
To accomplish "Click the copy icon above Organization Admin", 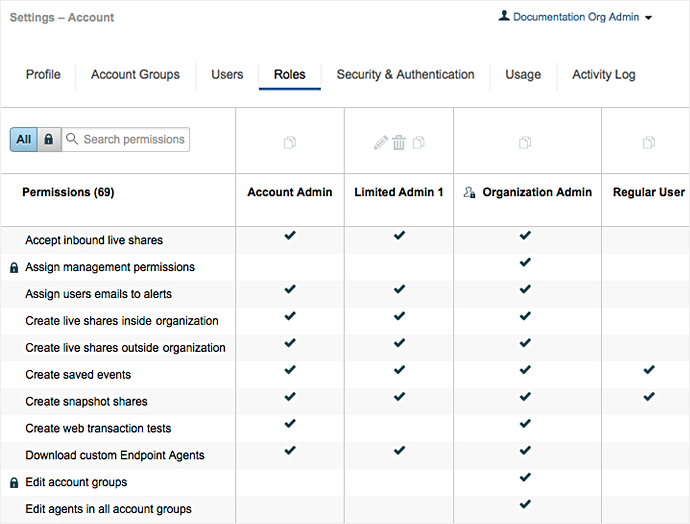I will 525,143.
